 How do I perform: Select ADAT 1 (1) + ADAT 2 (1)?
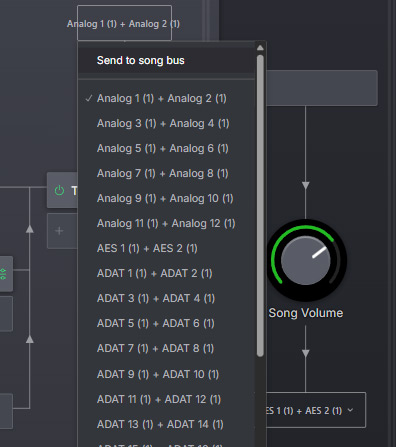166,273
